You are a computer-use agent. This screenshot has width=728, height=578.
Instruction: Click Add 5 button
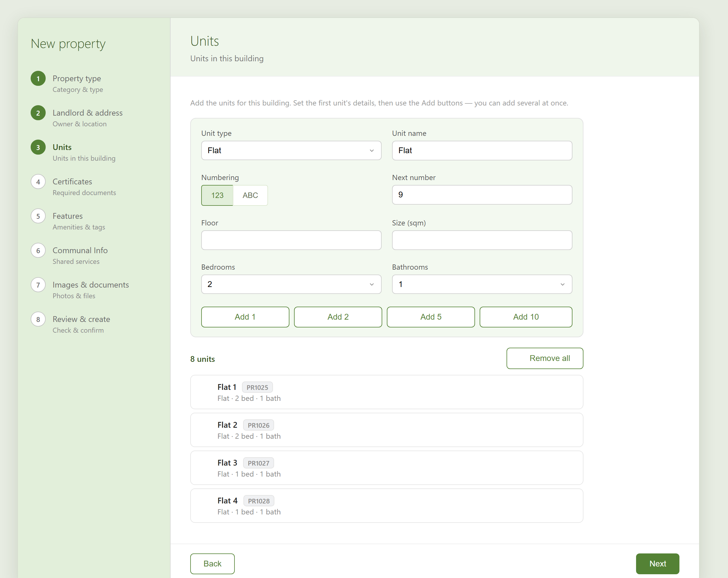pos(431,317)
